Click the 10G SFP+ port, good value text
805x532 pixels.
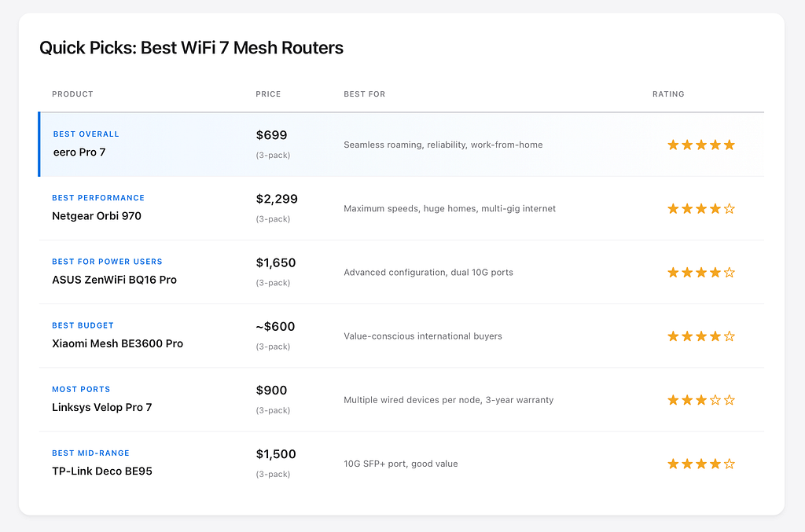tap(400, 464)
